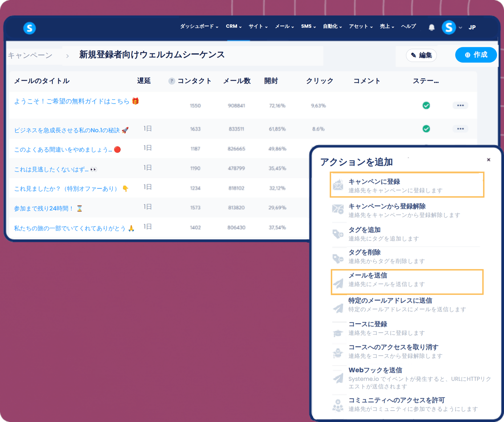Switch language via JP label
The width and height of the screenshot is (504, 422).
(472, 28)
